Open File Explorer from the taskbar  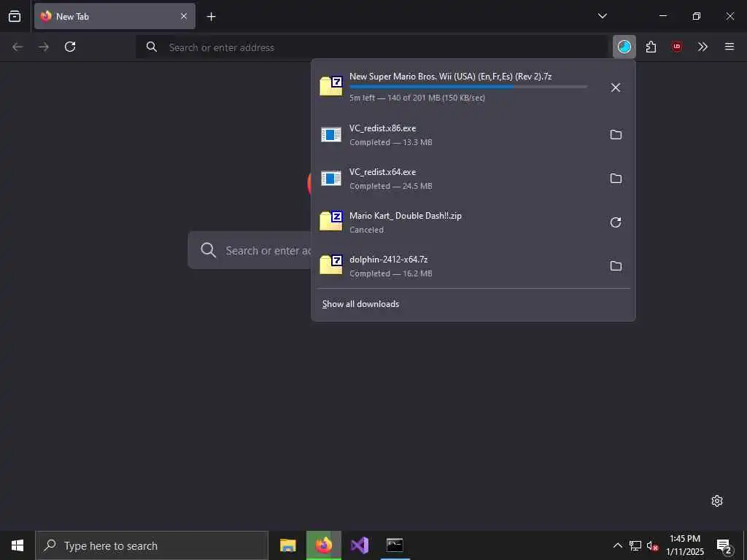click(287, 545)
